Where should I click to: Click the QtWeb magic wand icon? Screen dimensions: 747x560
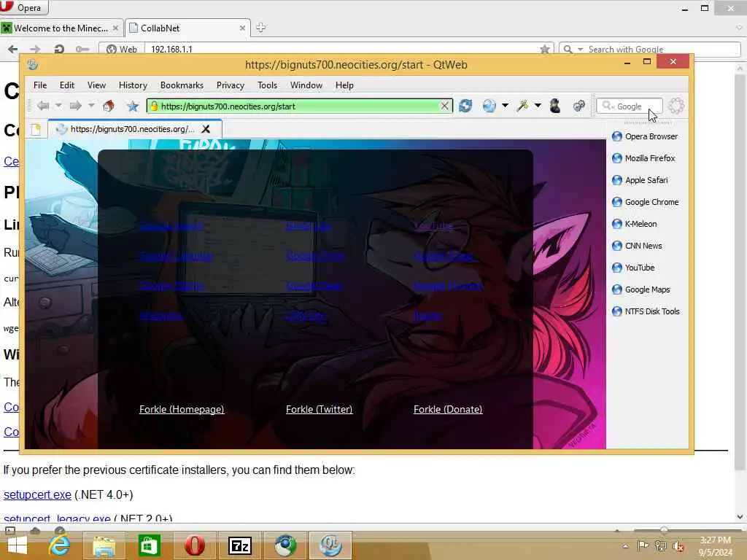[522, 106]
